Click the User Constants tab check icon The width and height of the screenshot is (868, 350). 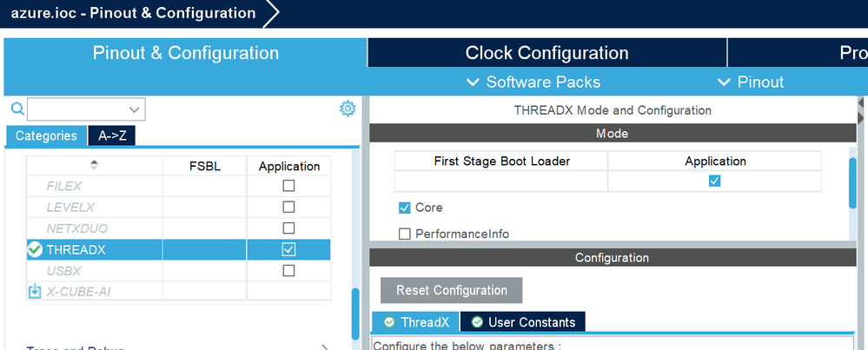tap(477, 322)
